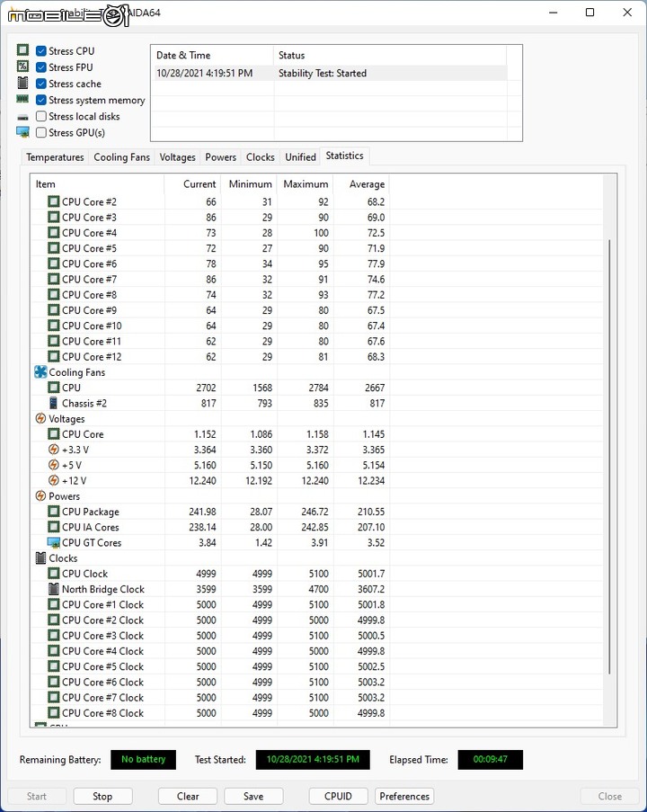The height and width of the screenshot is (812, 647).
Task: Click the Stress GPU(s) monitor icon
Action: 22,132
